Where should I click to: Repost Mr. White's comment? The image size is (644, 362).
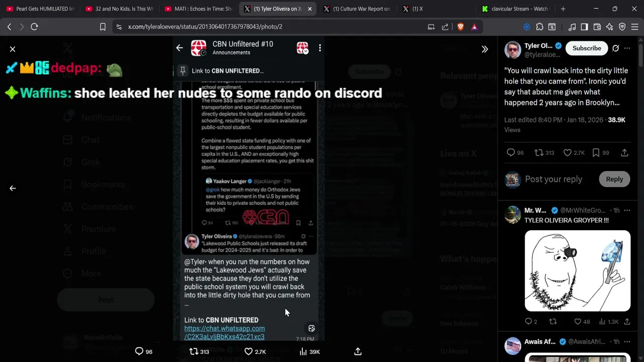553,321
